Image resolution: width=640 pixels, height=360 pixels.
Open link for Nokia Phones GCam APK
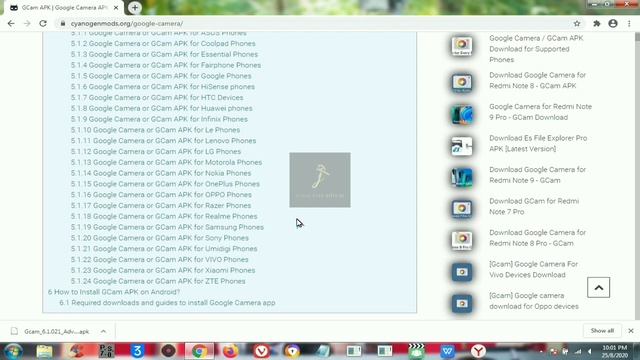pyautogui.click(x=161, y=173)
